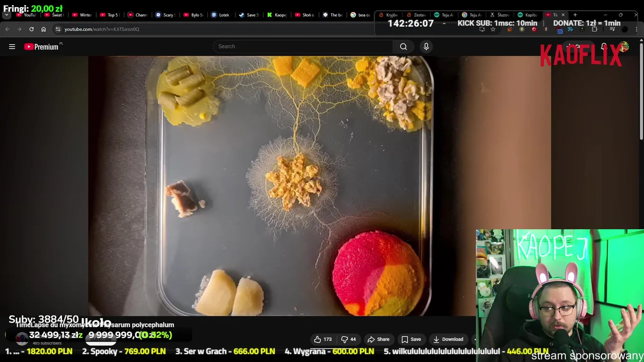Go to the YouTube Premium home logo
This screenshot has width=644, height=362.
pos(43,47)
